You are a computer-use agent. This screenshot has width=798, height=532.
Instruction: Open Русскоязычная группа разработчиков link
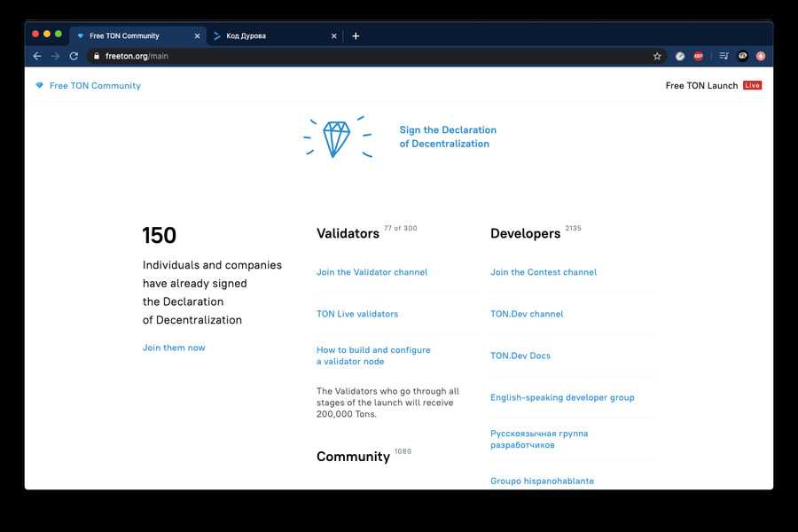[539, 439]
